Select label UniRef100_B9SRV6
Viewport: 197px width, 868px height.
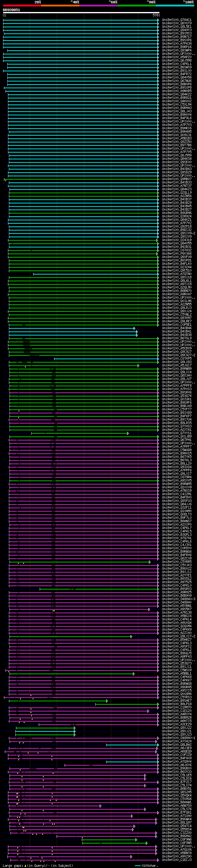[176, 393]
